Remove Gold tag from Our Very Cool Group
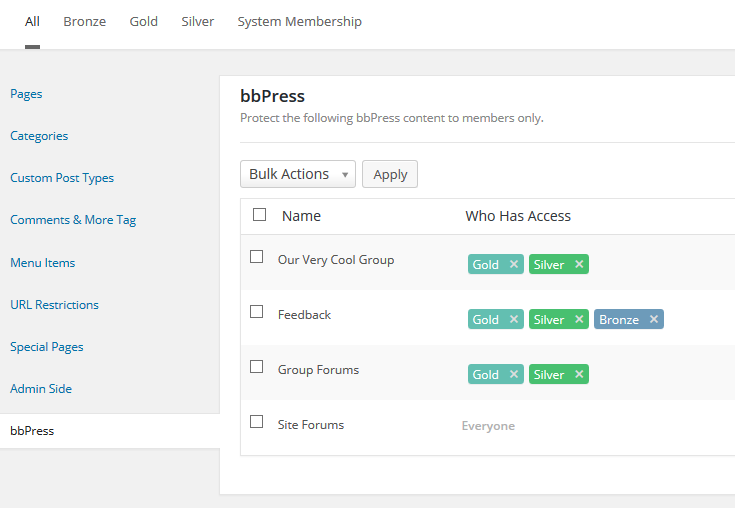 (514, 264)
